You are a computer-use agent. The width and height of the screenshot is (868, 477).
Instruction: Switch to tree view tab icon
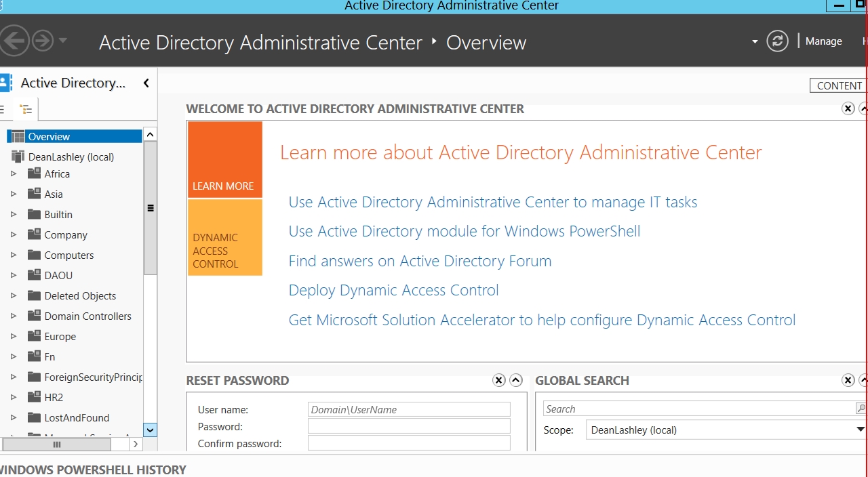[x=26, y=109]
